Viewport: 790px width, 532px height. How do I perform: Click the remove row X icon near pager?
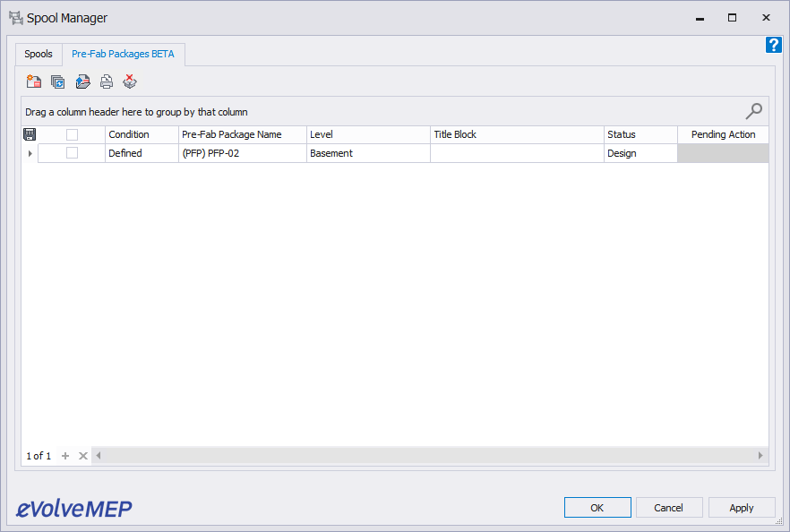point(83,456)
